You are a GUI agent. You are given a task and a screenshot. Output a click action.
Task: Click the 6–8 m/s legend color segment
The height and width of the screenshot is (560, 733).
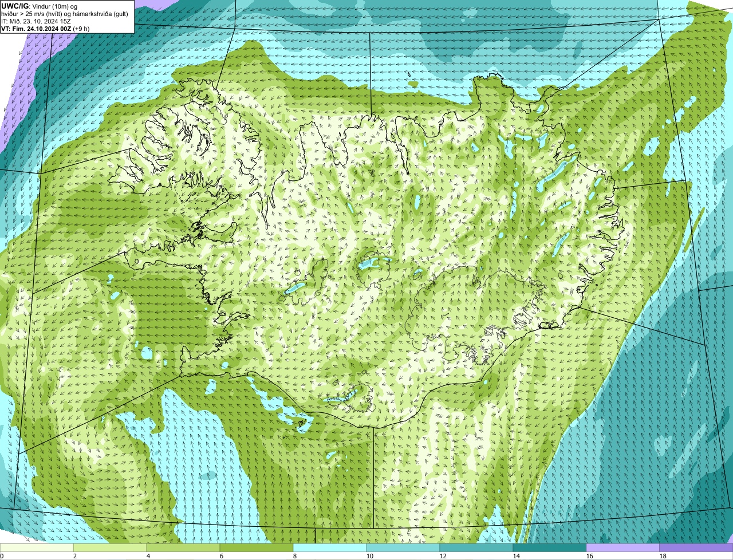[257, 547]
